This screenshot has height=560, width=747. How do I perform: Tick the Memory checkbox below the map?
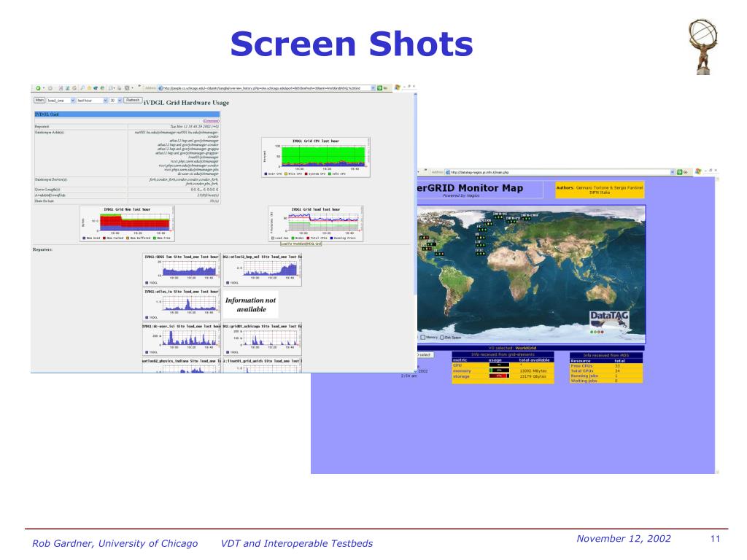(x=422, y=337)
